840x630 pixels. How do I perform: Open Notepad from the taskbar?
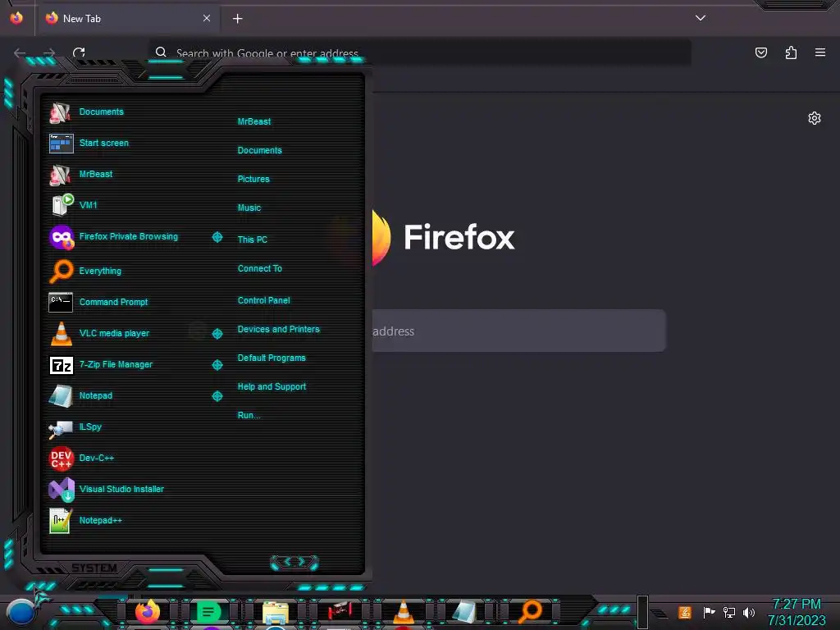click(x=464, y=612)
